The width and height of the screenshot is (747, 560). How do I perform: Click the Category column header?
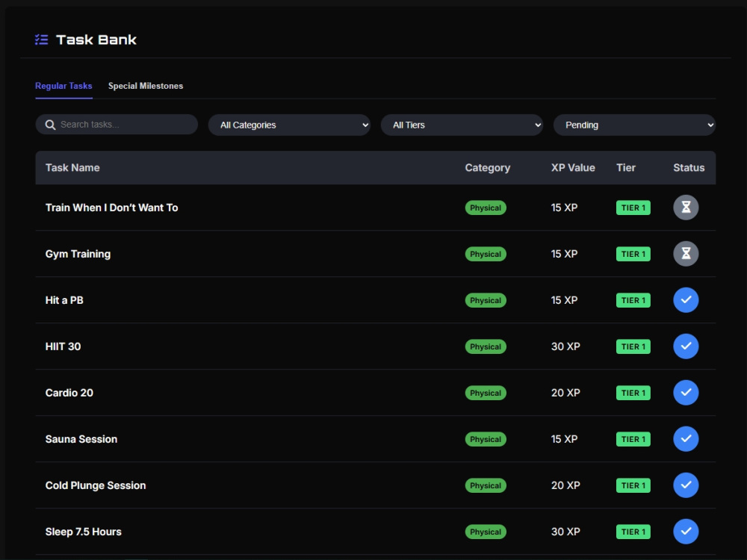point(487,167)
